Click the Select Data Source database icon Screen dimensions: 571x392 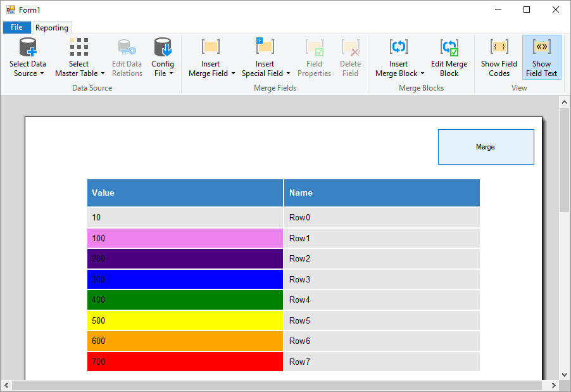[x=28, y=47]
